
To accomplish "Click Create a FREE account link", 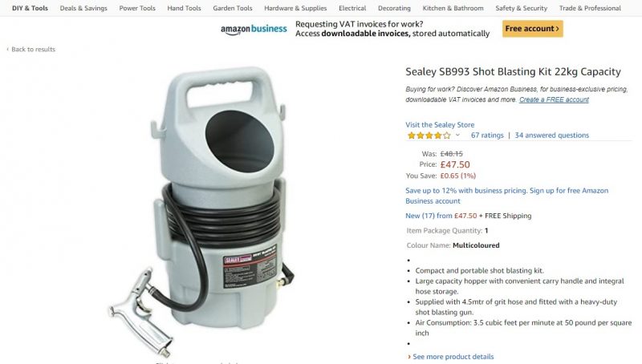I will click(x=554, y=99).
